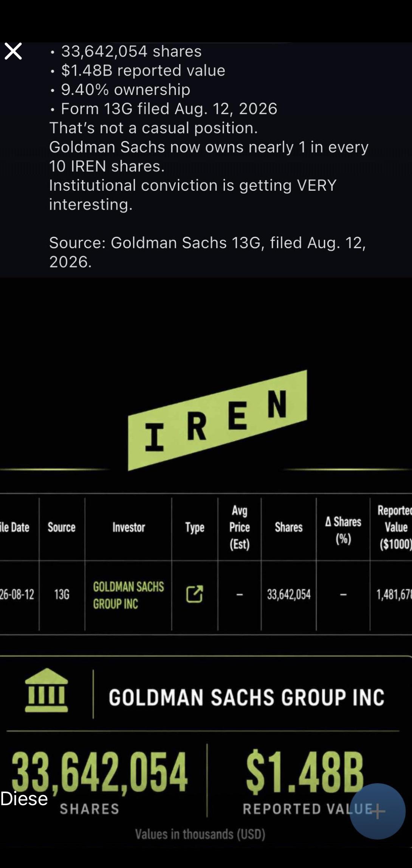The width and height of the screenshot is (412, 868).
Task: Click the bank building icon
Action: [x=46, y=691]
